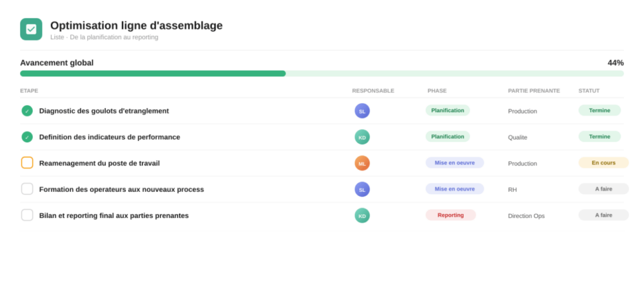The image size is (644, 282).
Task: Open A faire status for Formation row
Action: point(603,189)
